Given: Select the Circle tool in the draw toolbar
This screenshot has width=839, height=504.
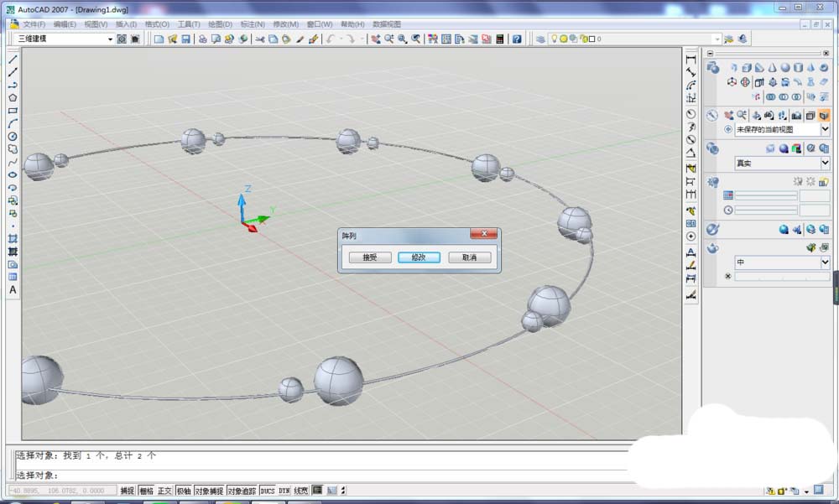Looking at the screenshot, I should tap(13, 137).
